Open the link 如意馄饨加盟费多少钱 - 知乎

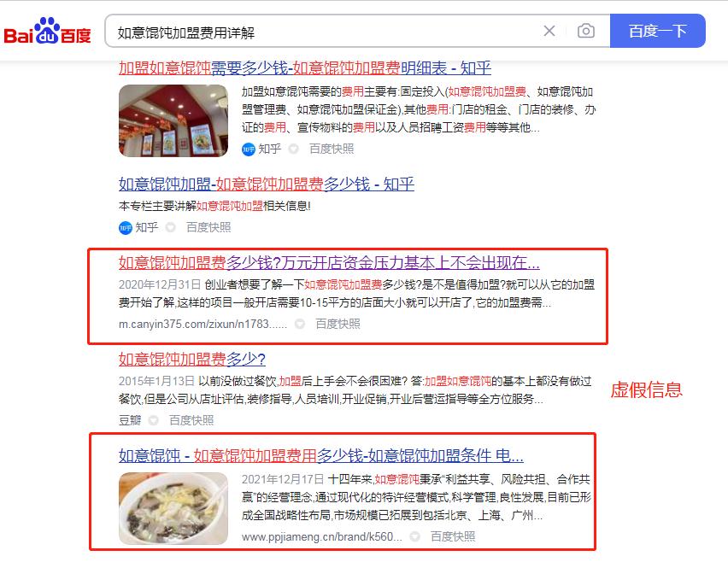coord(266,184)
